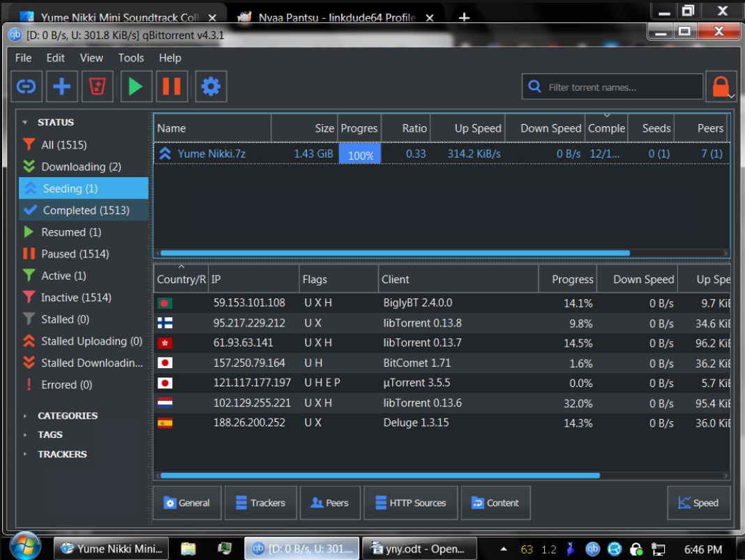The width and height of the screenshot is (745, 560).
Task: Click the search magnifier icon in filter box
Action: (534, 86)
